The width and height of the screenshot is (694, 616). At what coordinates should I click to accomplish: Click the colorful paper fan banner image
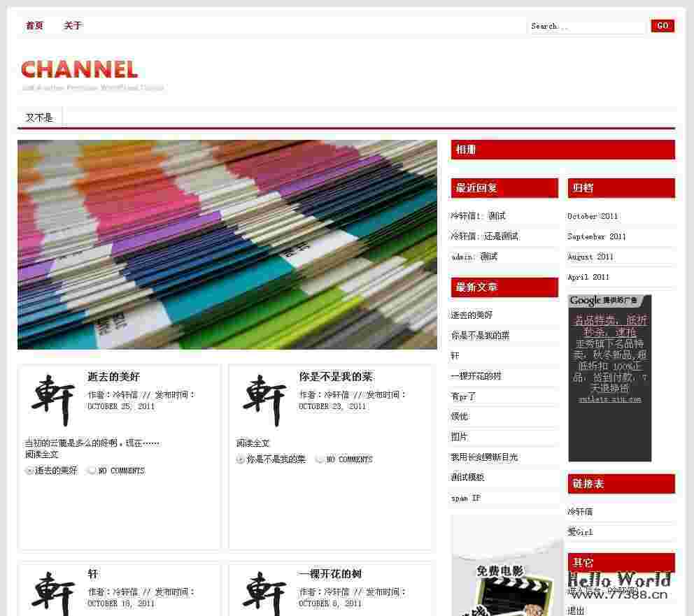click(x=225, y=245)
